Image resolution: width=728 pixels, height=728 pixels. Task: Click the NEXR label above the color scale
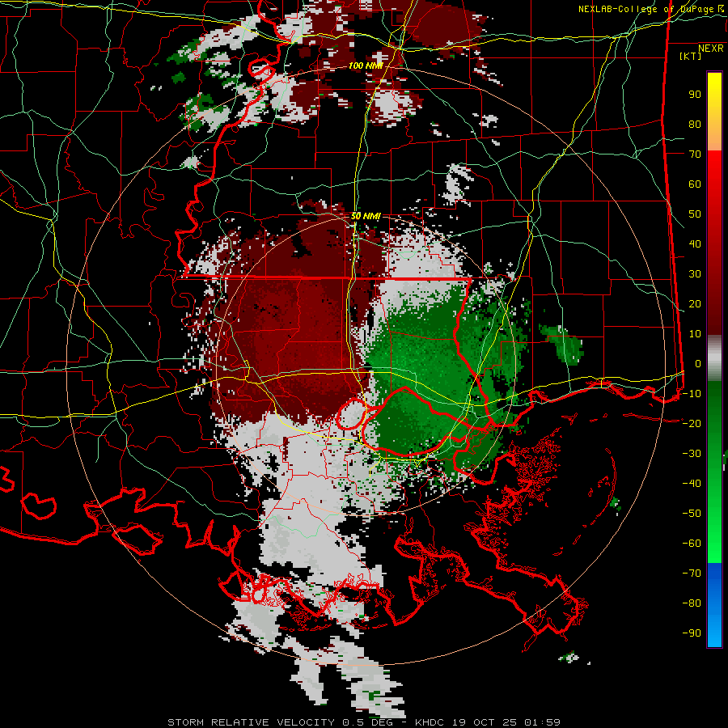pyautogui.click(x=710, y=49)
